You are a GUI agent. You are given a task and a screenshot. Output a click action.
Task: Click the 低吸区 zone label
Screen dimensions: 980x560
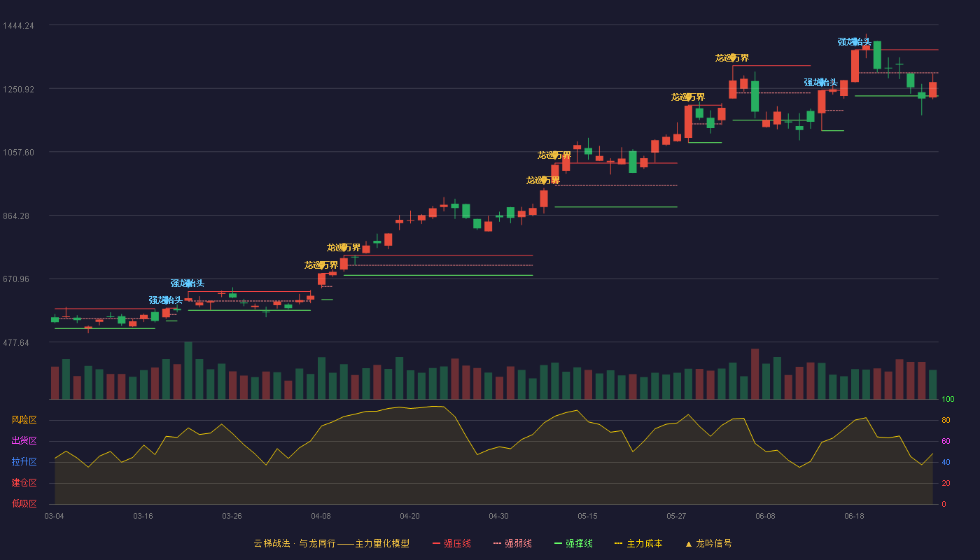[24, 503]
